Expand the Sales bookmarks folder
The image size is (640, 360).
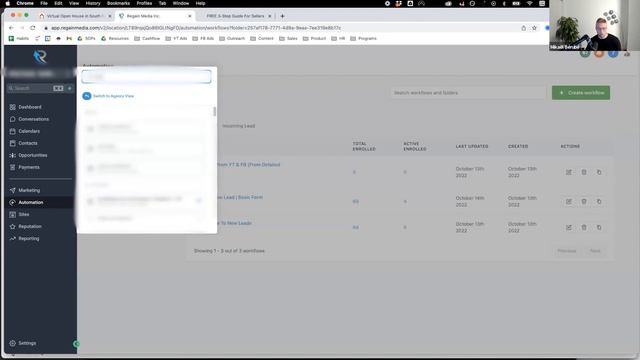click(289, 38)
